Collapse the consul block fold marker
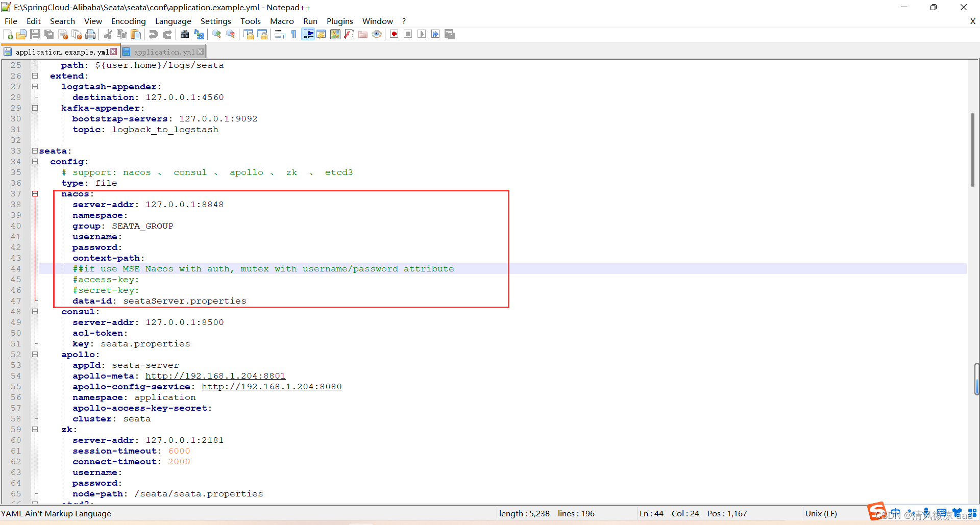Image resolution: width=980 pixels, height=525 pixels. [35, 312]
